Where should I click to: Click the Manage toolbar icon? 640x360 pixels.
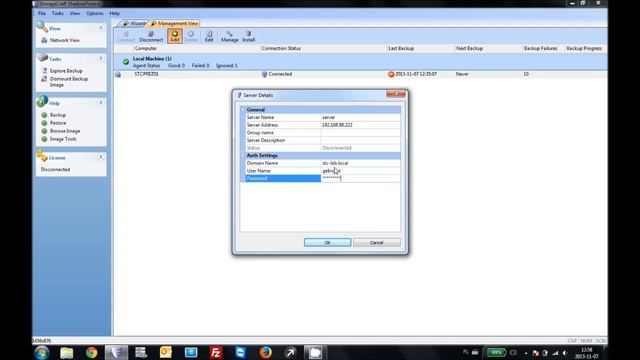[230, 36]
